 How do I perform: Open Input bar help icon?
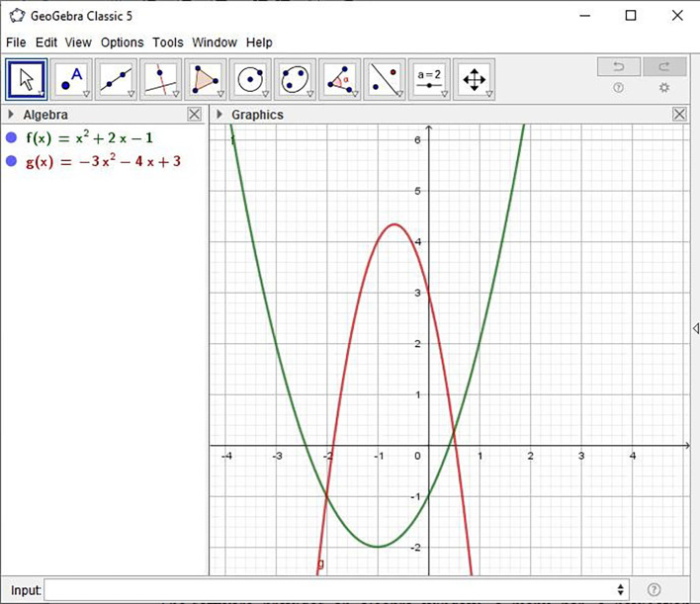click(654, 590)
